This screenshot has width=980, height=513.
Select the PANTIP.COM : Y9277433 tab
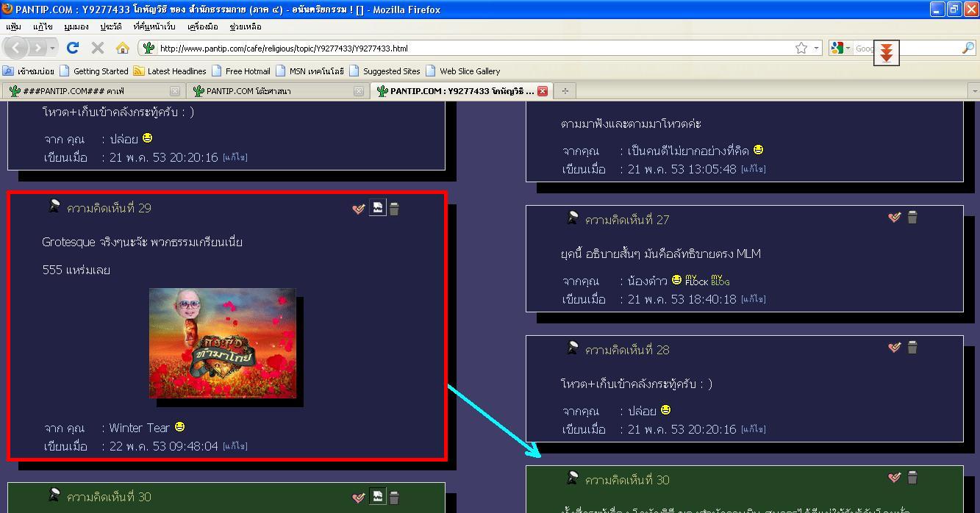(461, 91)
